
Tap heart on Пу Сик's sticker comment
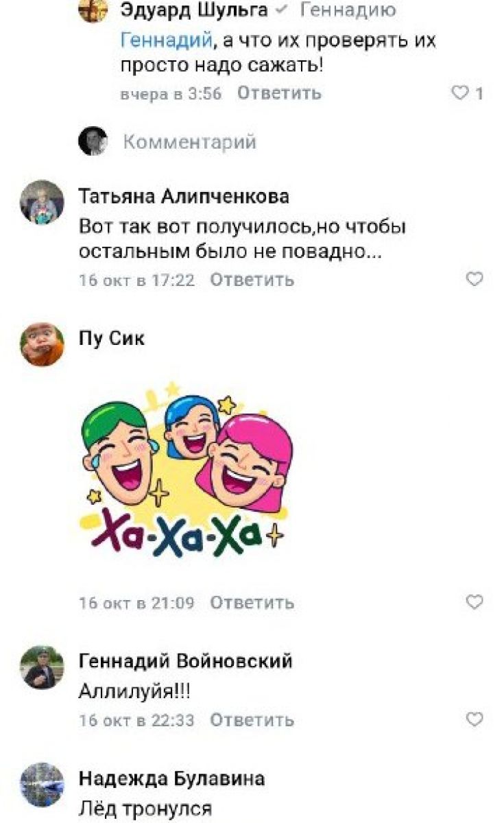pos(475,602)
